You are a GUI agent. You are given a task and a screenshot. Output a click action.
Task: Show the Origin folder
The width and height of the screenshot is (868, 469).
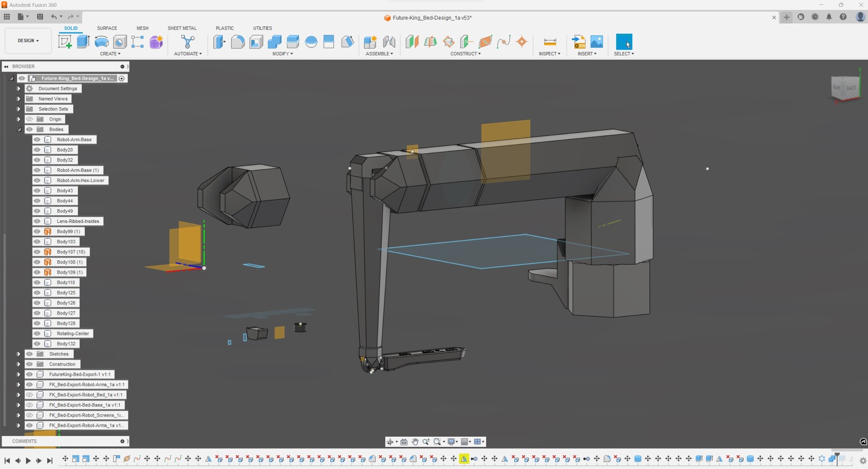point(29,119)
